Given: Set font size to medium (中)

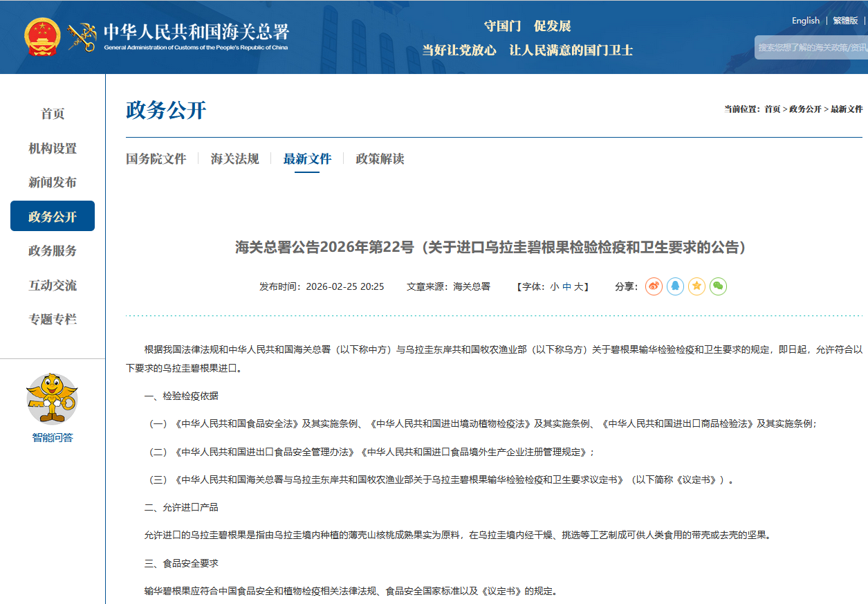Looking at the screenshot, I should coord(566,286).
